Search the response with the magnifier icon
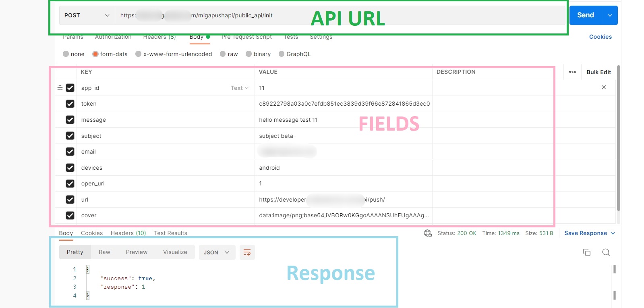Image resolution: width=644 pixels, height=308 pixels. [x=606, y=252]
